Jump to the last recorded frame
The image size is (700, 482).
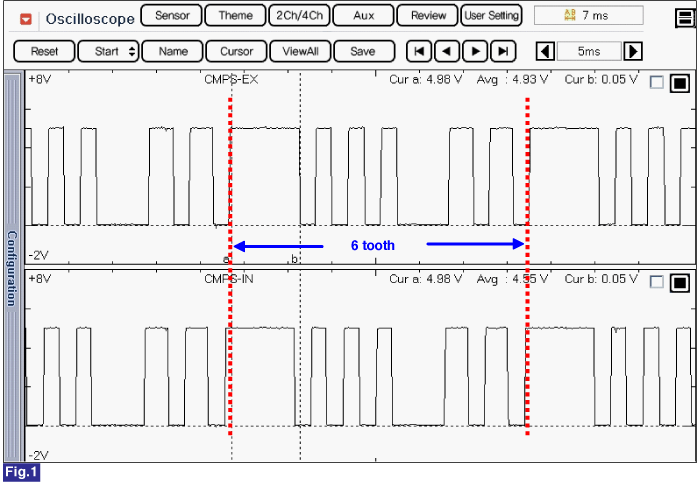pyautogui.click(x=503, y=51)
